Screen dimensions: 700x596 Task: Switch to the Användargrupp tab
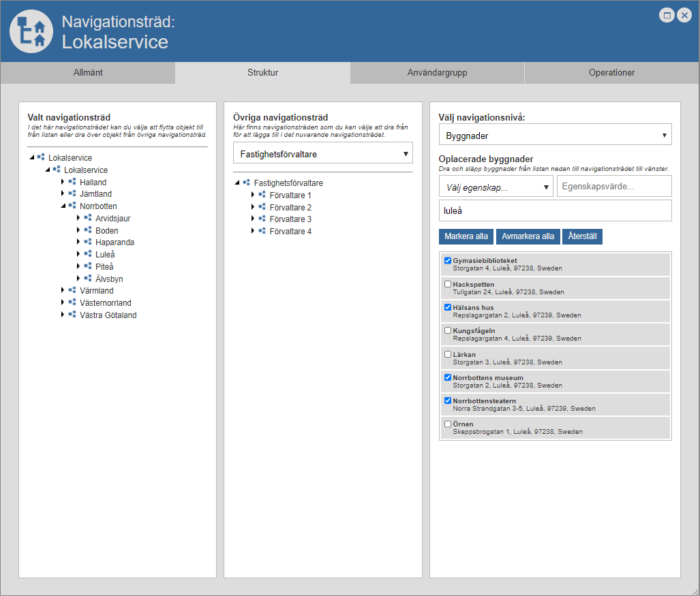[x=437, y=73]
